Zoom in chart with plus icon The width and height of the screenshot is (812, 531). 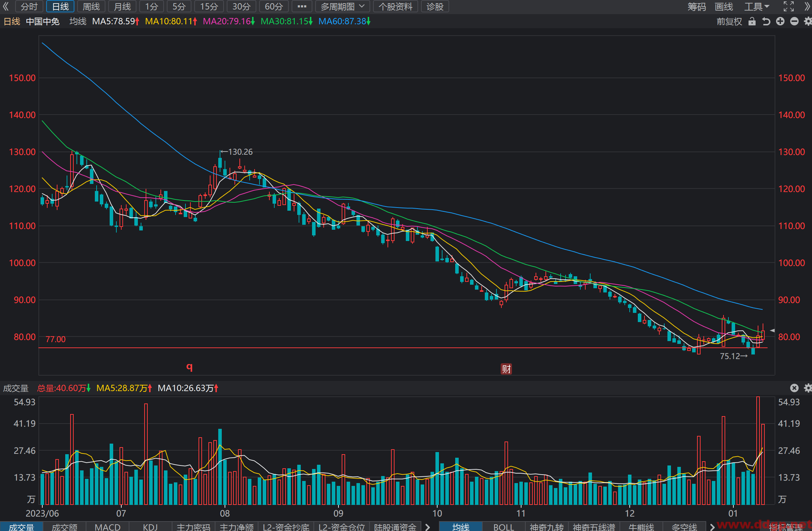click(780, 21)
